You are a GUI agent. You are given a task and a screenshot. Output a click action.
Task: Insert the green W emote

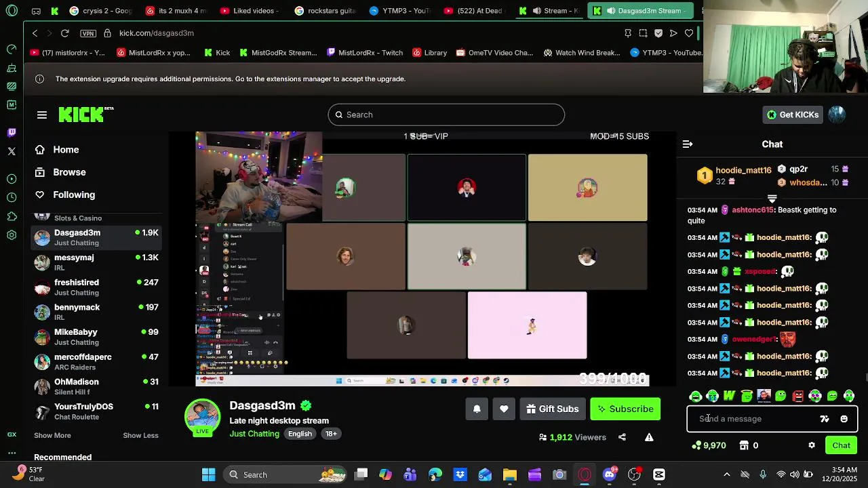click(x=730, y=396)
